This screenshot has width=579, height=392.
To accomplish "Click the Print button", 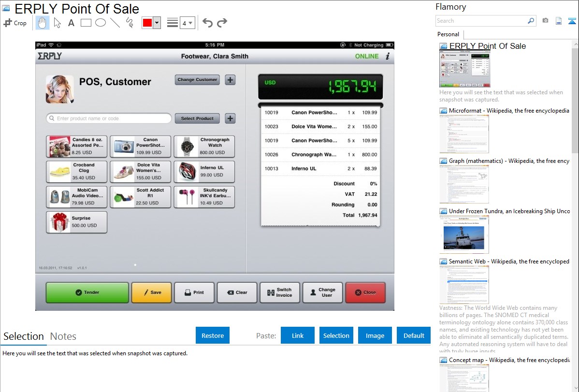I will tap(194, 292).
